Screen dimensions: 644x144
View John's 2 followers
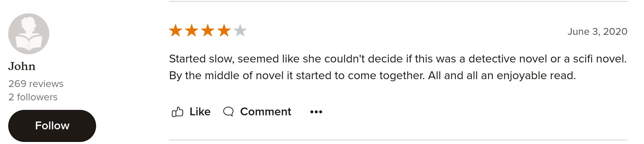point(33,97)
